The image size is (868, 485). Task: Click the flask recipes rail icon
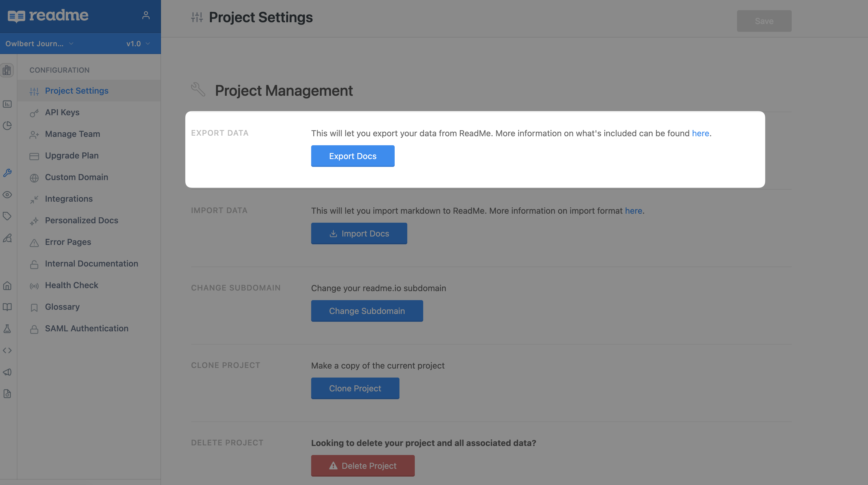8,329
